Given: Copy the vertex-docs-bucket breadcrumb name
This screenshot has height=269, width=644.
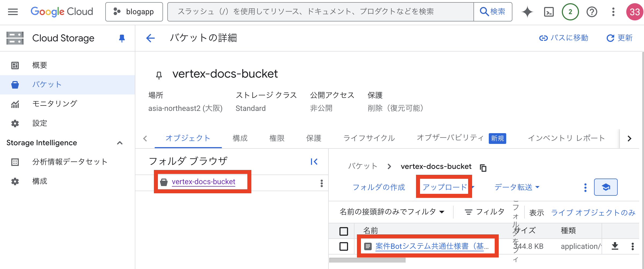Looking at the screenshot, I should tap(483, 168).
